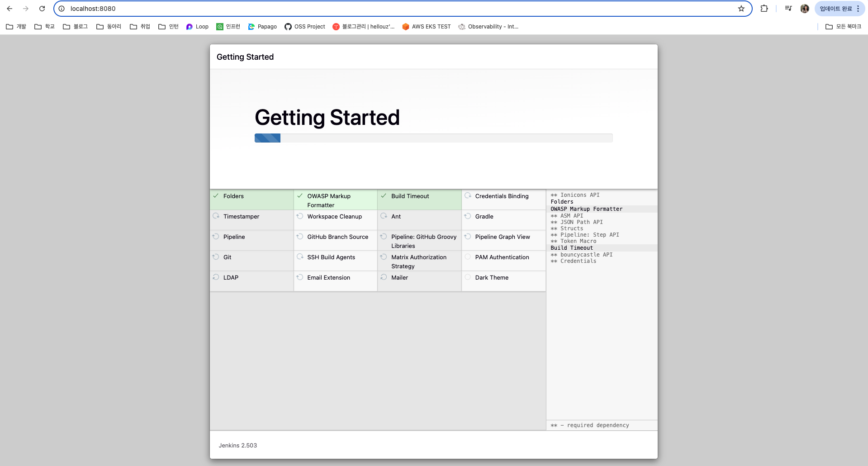Image resolution: width=868 pixels, height=466 pixels.
Task: Click the pending icon by Dark Theme
Action: click(x=468, y=277)
